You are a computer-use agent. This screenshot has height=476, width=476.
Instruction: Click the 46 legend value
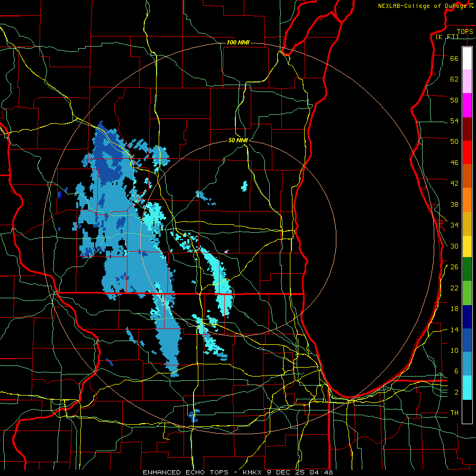[x=454, y=163]
